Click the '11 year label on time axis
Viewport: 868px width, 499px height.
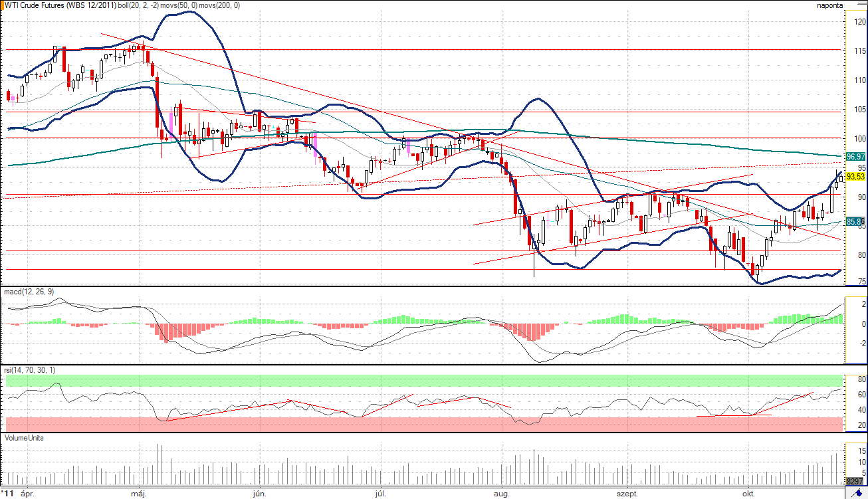pos(7,494)
